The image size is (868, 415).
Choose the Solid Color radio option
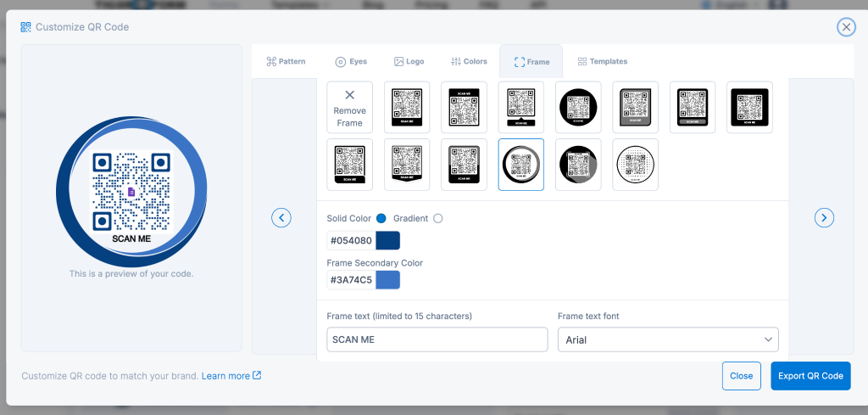[381, 218]
